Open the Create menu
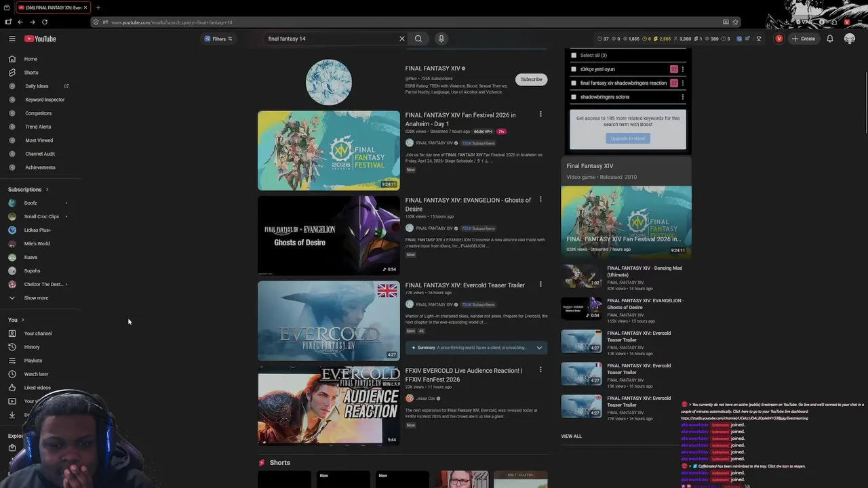 (x=804, y=39)
